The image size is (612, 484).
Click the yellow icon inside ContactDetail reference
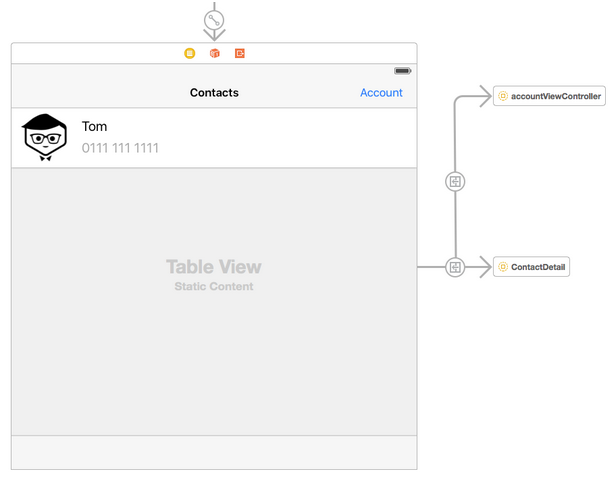tap(503, 267)
